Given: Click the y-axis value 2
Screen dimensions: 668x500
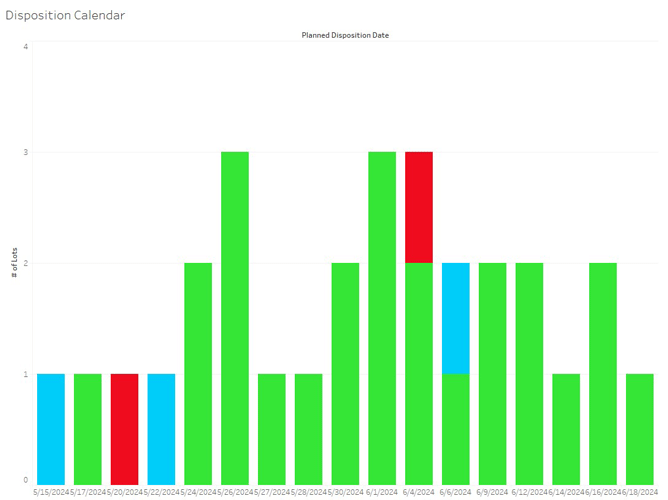Looking at the screenshot, I should [x=26, y=263].
